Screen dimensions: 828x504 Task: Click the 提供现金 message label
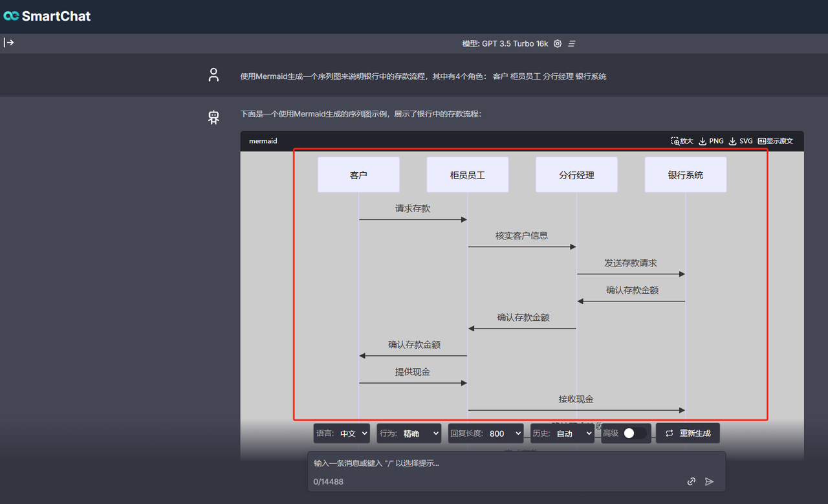[413, 372]
